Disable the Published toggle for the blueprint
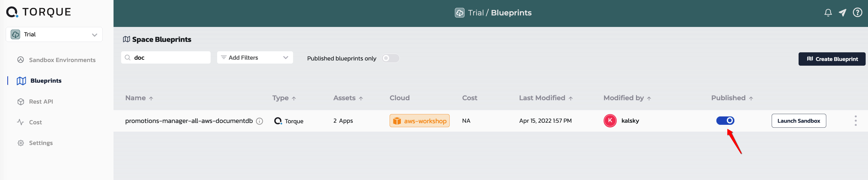 pyautogui.click(x=725, y=121)
